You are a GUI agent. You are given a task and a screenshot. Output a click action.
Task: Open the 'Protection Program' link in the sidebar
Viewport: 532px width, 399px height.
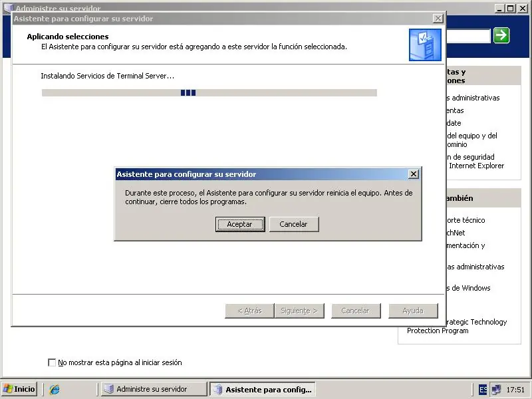pos(438,331)
